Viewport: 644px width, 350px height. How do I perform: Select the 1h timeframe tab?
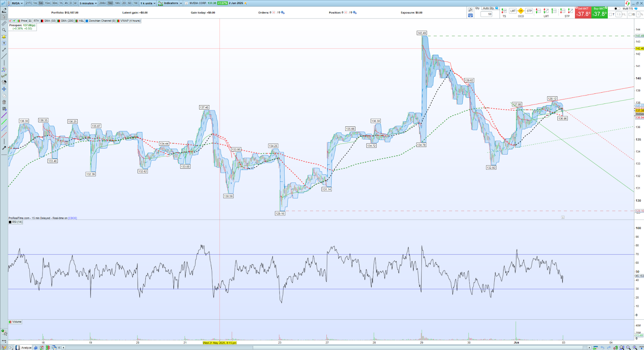tap(61, 3)
